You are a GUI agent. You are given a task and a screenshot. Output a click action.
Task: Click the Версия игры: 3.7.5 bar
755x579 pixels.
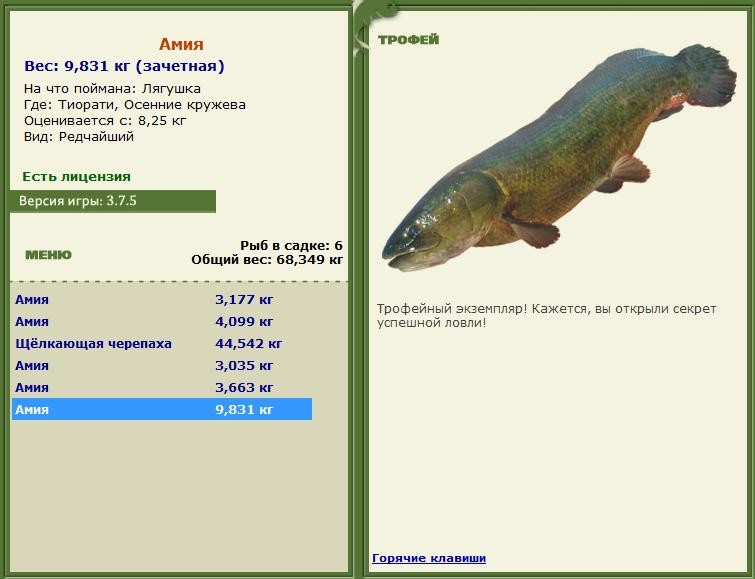pos(113,201)
